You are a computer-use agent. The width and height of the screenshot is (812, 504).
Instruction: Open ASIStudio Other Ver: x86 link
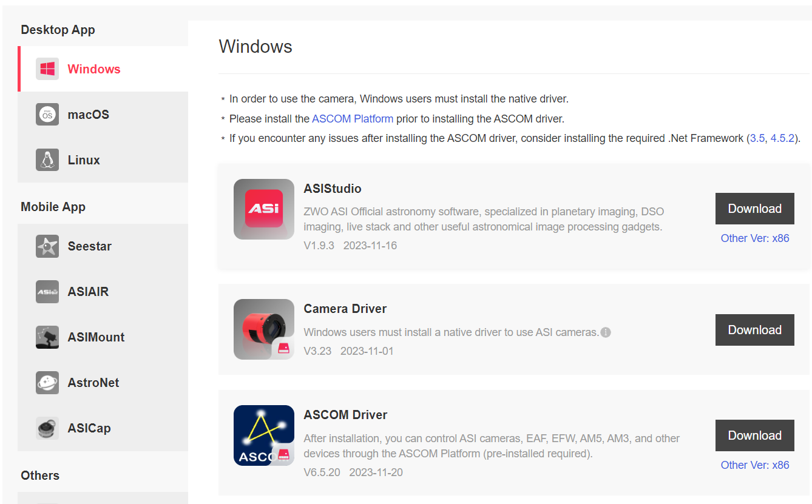pyautogui.click(x=755, y=238)
